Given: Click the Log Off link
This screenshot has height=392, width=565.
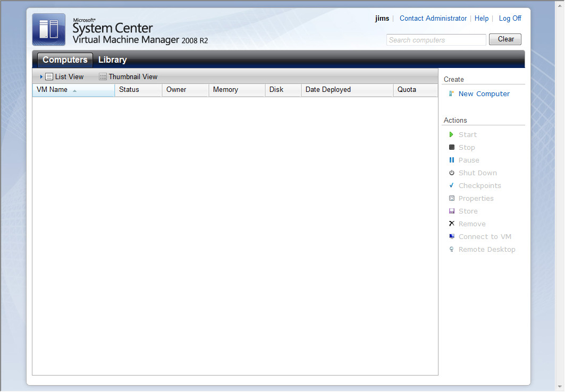Looking at the screenshot, I should tap(510, 19).
